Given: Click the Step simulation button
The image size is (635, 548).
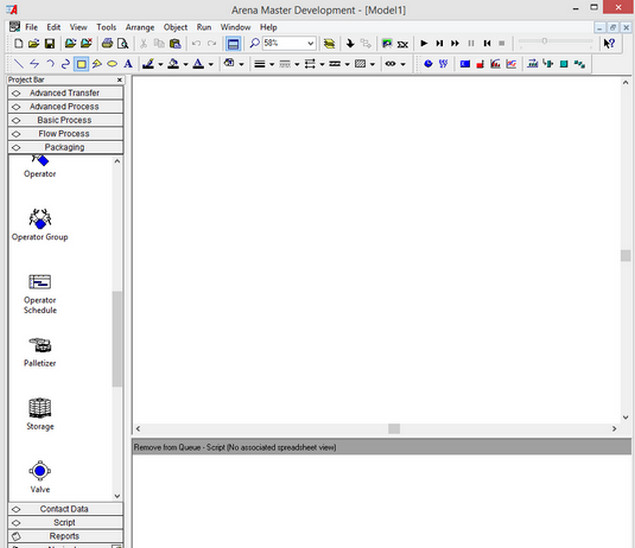Looking at the screenshot, I should pyautogui.click(x=439, y=43).
